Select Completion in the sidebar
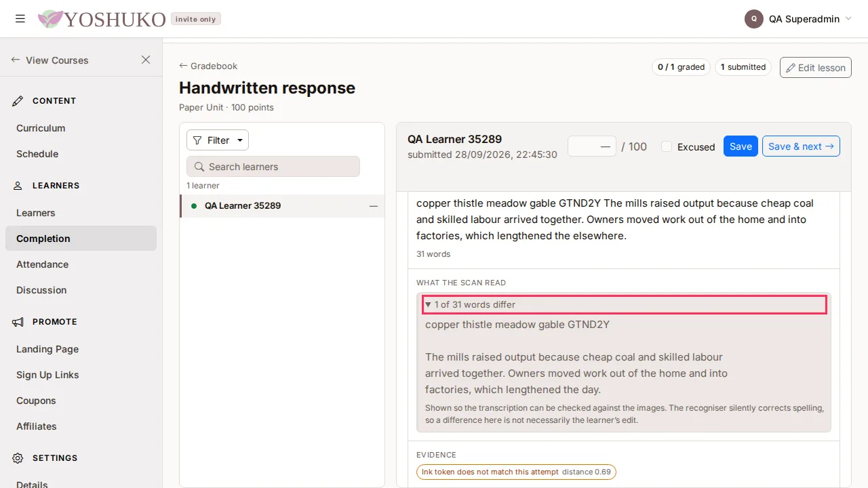The height and width of the screenshot is (488, 868). point(81,239)
